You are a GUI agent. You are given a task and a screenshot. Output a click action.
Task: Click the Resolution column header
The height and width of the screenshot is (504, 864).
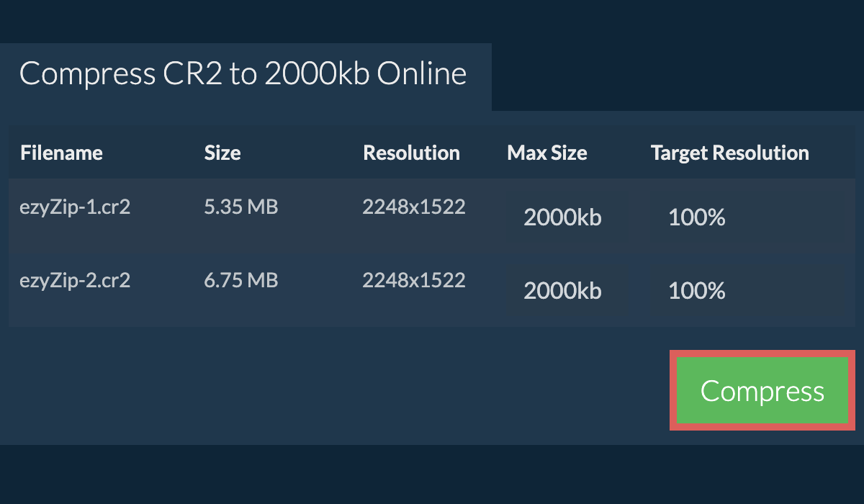point(411,153)
